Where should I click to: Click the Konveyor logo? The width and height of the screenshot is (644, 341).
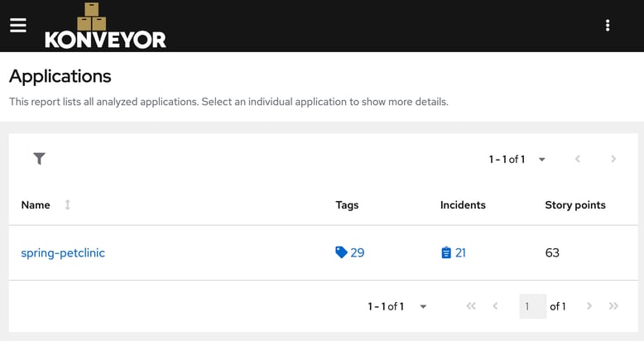point(105,26)
